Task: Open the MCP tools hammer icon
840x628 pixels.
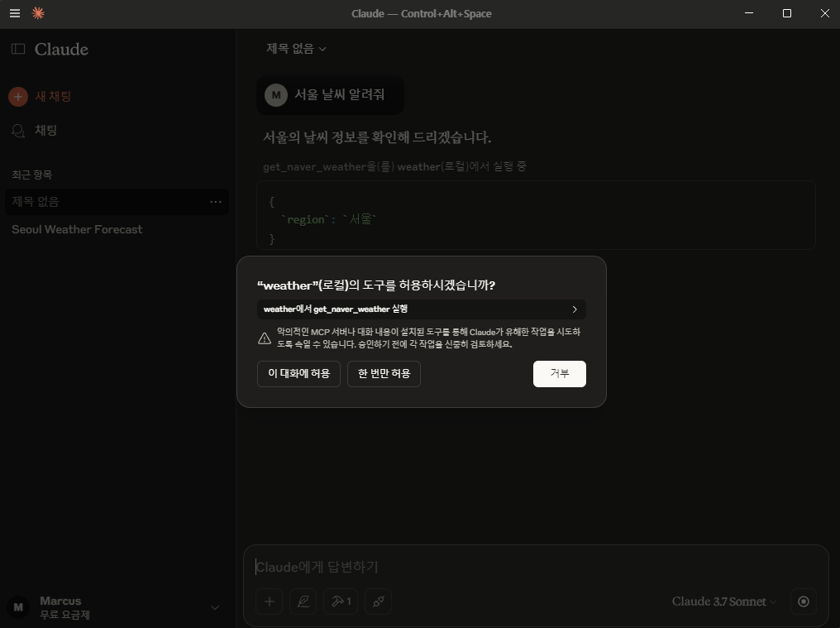Action: pyautogui.click(x=341, y=602)
